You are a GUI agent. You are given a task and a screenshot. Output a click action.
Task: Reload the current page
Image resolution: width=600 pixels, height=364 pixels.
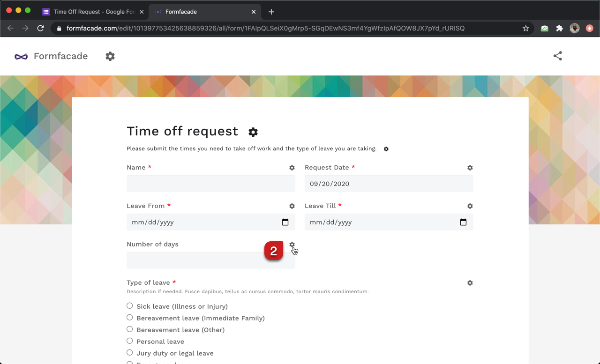pyautogui.click(x=40, y=28)
